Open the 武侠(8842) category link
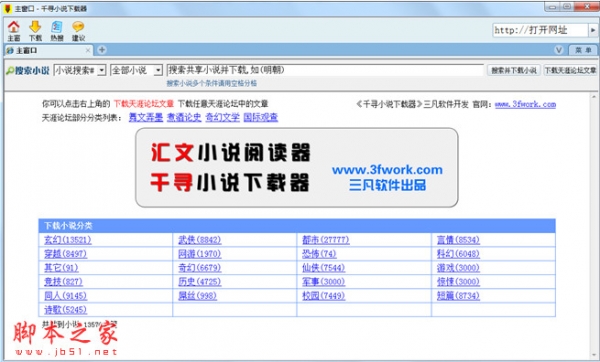 [x=200, y=240]
